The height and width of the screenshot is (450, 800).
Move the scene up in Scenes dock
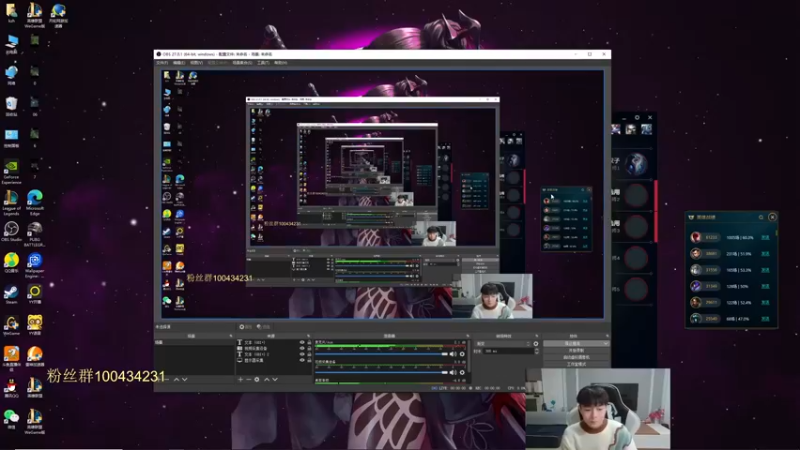tap(177, 380)
